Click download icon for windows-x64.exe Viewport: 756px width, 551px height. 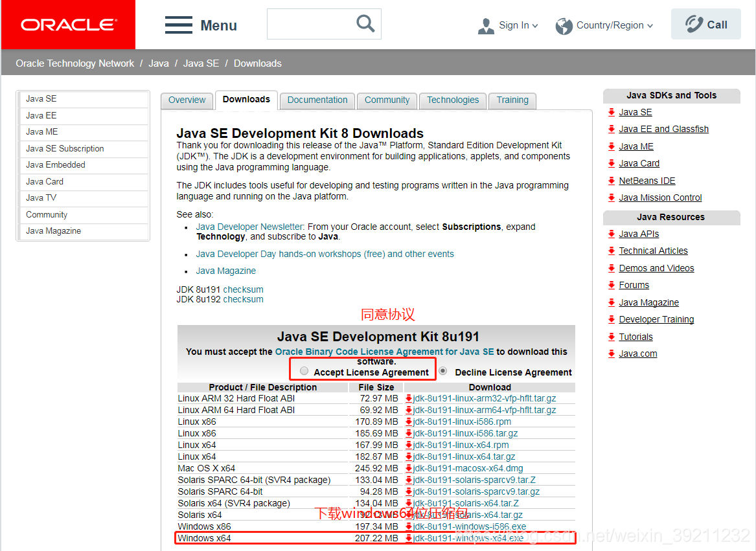tap(409, 538)
